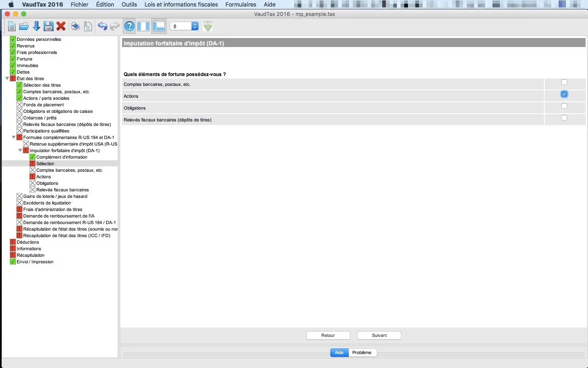The image size is (588, 368).
Task: Select the Sélection tree item
Action: click(x=45, y=164)
